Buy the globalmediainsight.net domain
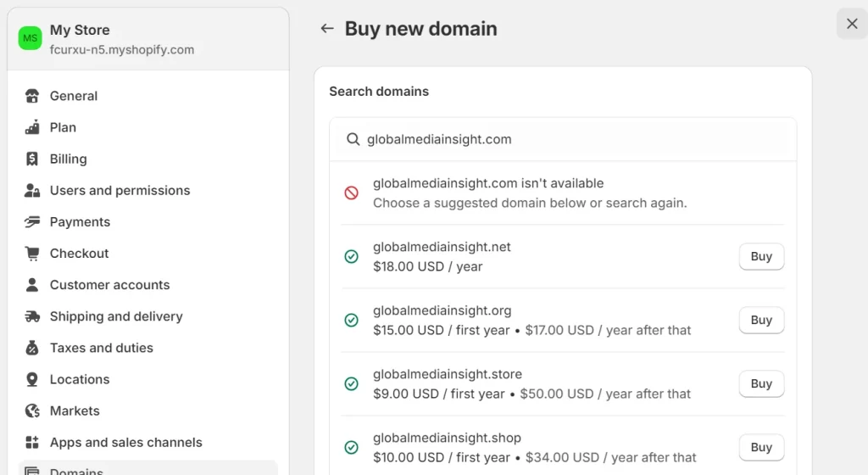This screenshot has width=868, height=475. coord(761,256)
